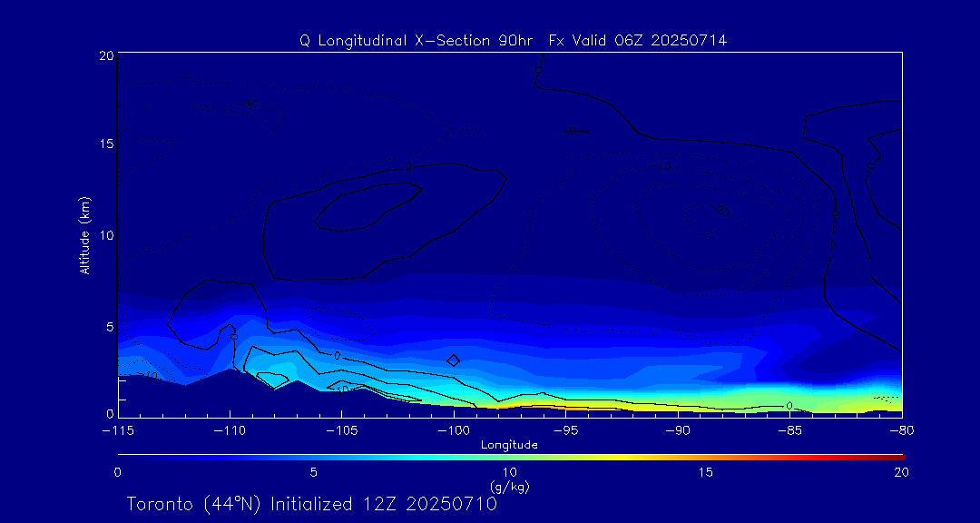Click the 20 label under the color scale

tap(901, 472)
